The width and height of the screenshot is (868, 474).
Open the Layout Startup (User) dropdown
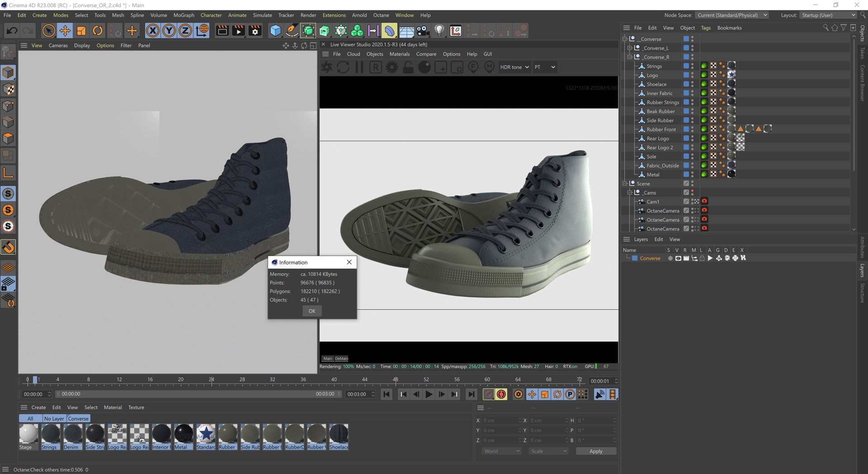[828, 15]
